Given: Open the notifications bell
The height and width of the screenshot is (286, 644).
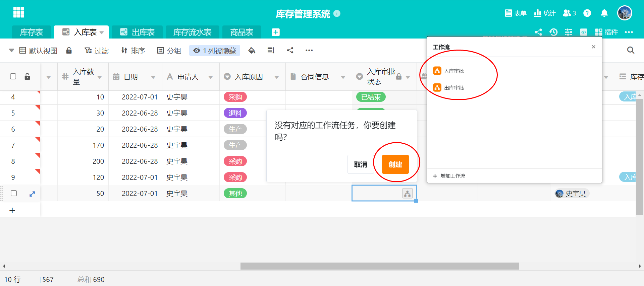Looking at the screenshot, I should tap(604, 13).
